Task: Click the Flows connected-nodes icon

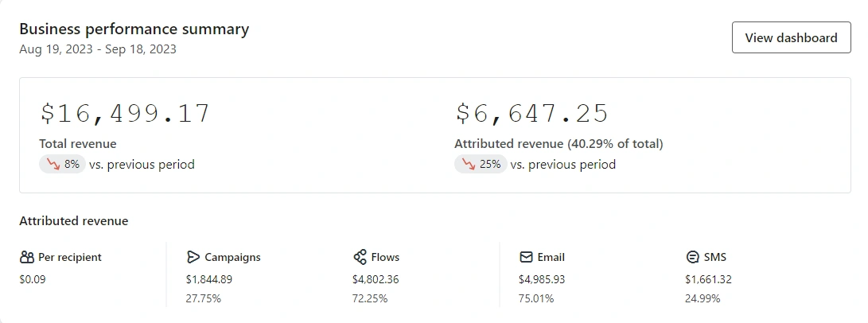Action: [360, 257]
